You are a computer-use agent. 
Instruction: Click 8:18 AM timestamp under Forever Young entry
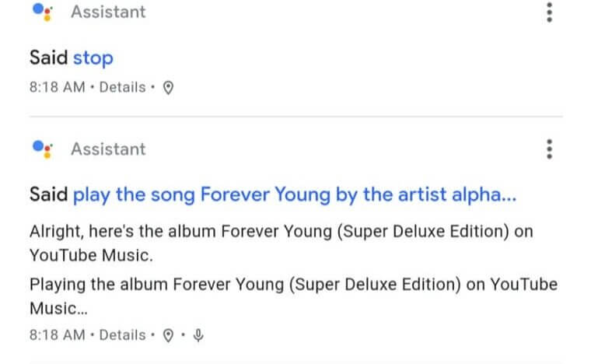(x=57, y=335)
